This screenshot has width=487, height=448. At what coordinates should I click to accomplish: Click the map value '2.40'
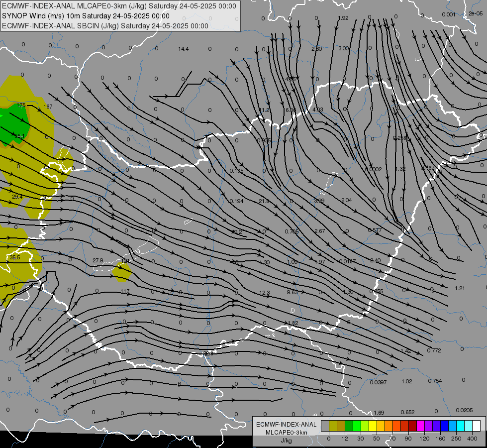click(376, 260)
